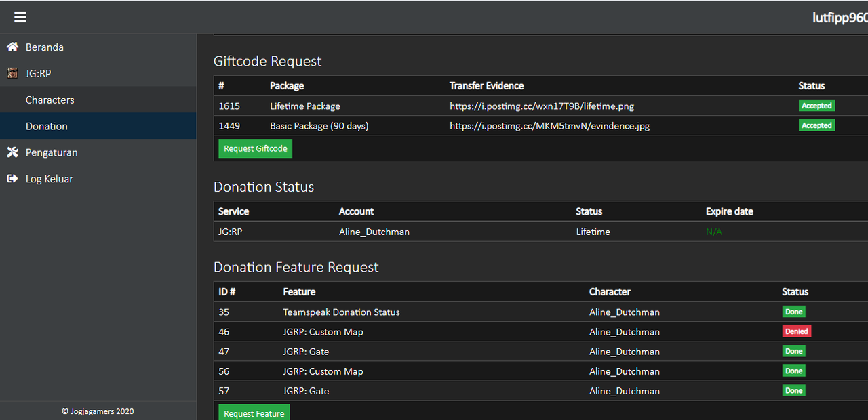Select the Lifetime Package cell
Viewport: 868px width, 420px height.
(305, 106)
